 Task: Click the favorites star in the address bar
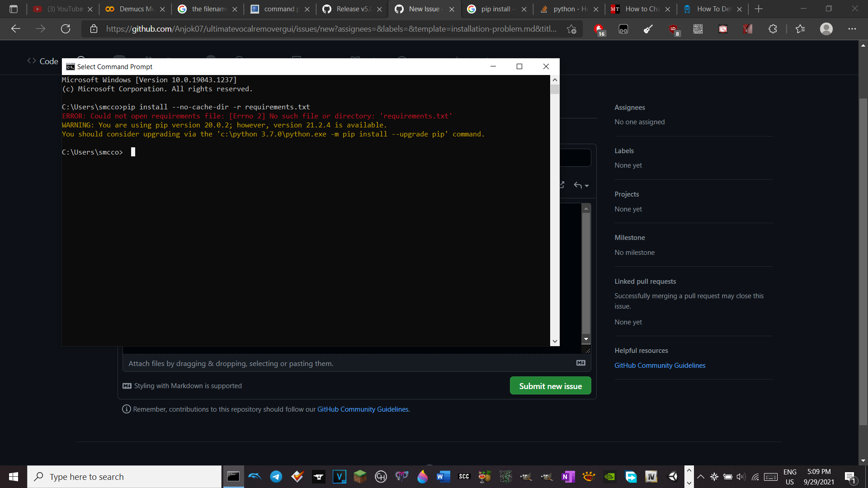[x=571, y=29]
